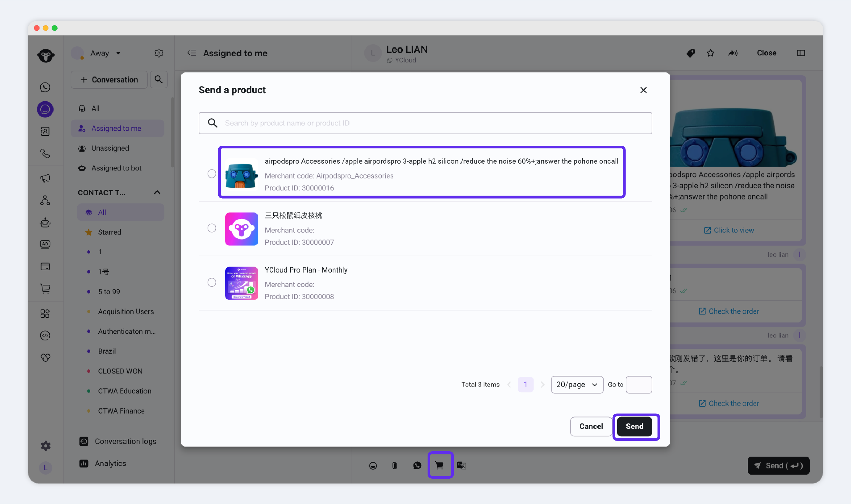Select the airpodspro Accessories product radio button

[x=212, y=174]
